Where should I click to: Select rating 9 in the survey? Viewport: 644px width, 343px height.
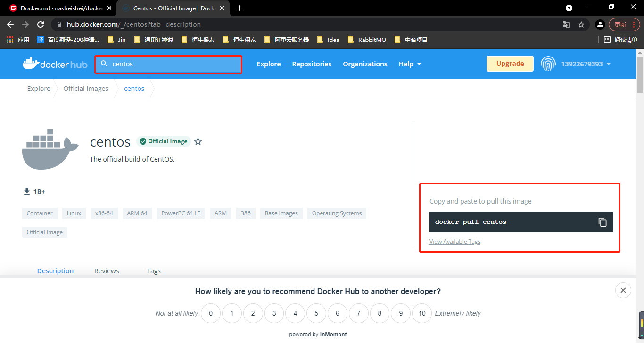pos(401,313)
